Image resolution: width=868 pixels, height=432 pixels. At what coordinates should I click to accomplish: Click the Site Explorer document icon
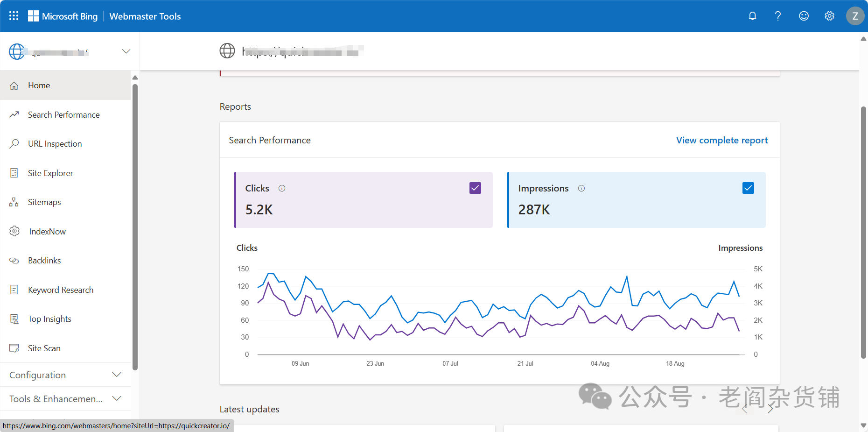[14, 173]
